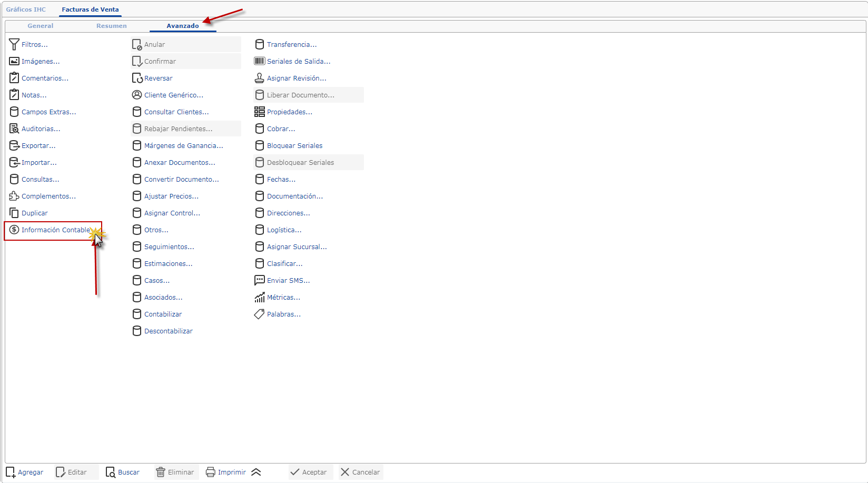This screenshot has height=483, width=868.
Task: Click the Reversar document icon
Action: [x=137, y=78]
